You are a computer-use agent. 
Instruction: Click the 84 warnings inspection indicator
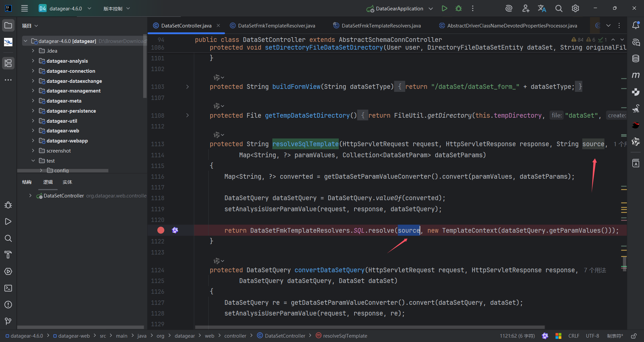(x=577, y=40)
